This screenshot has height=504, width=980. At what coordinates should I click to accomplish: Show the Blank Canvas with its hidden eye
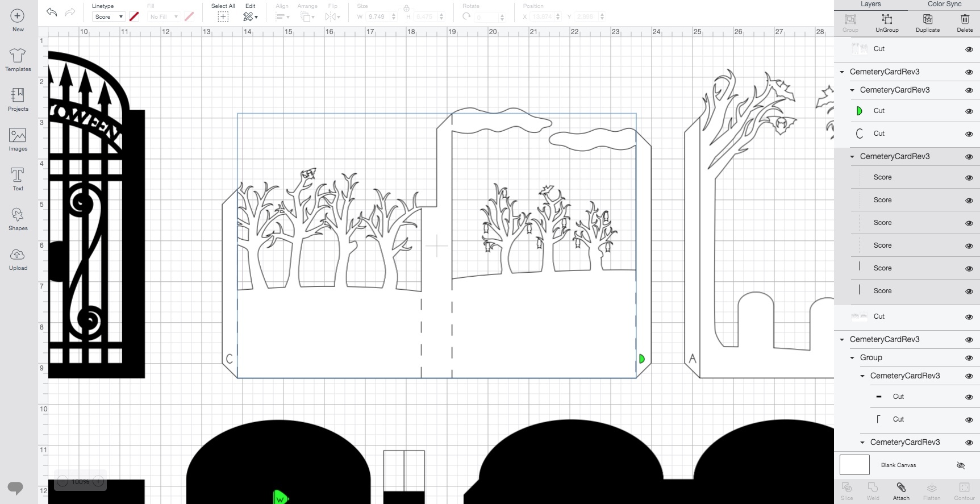tap(961, 465)
